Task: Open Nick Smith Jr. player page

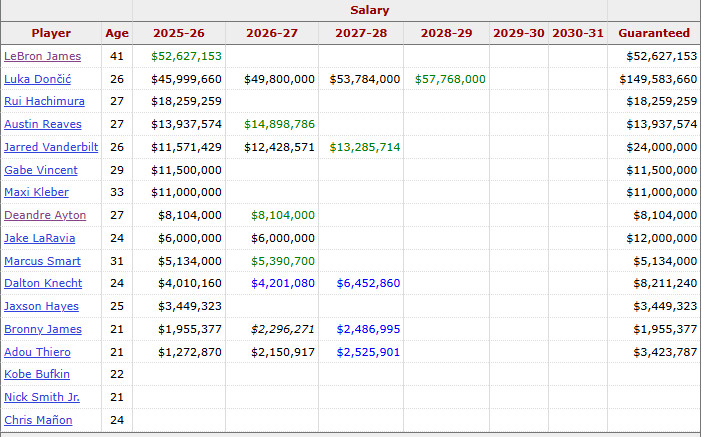Action: click(42, 397)
